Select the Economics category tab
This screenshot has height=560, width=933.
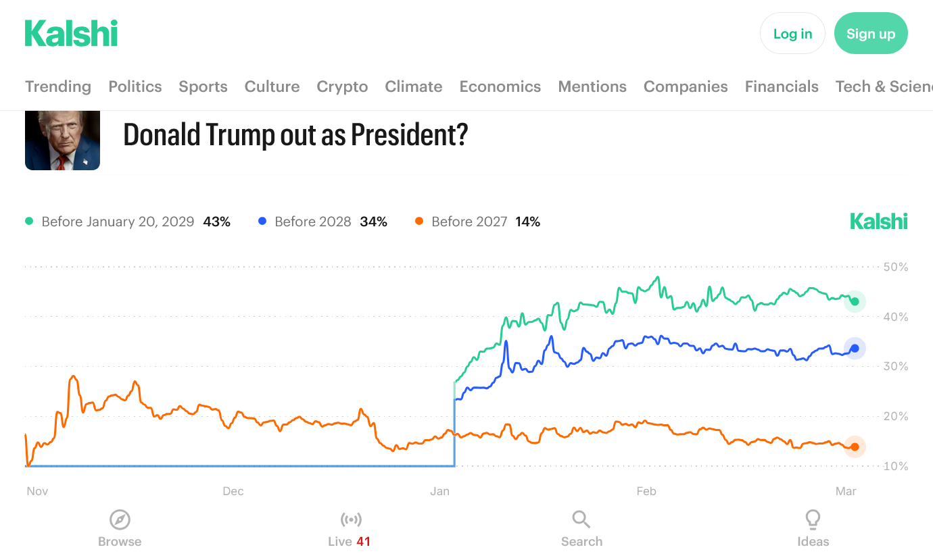click(x=500, y=86)
